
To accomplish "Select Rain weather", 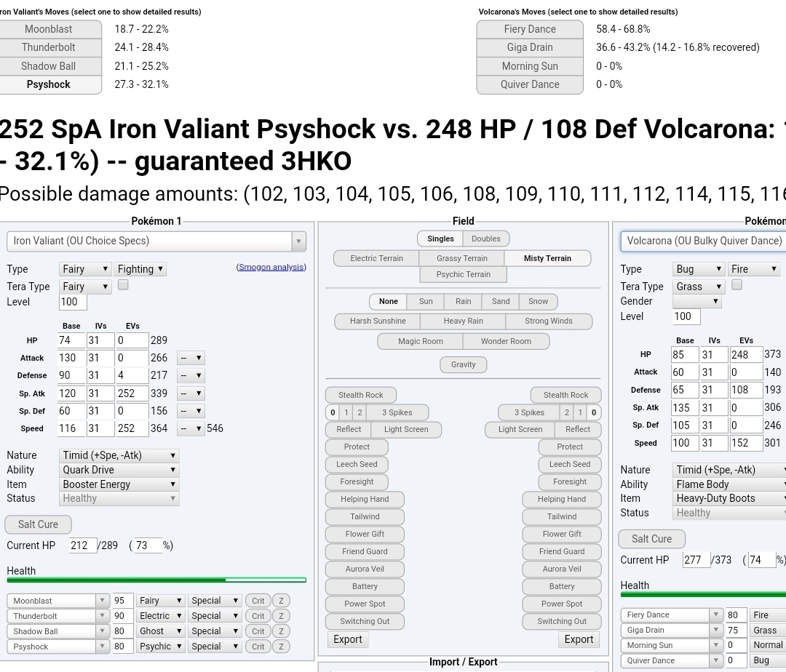I will point(463,301).
